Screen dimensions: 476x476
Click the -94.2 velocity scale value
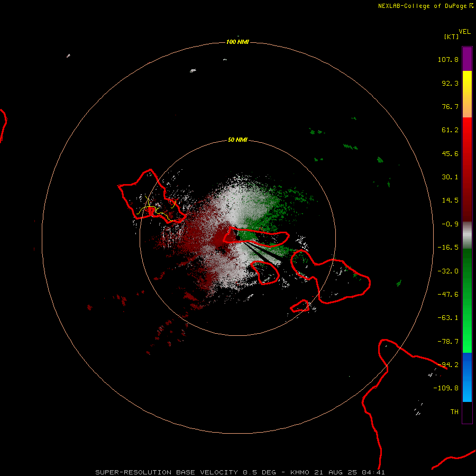pyautogui.click(x=448, y=365)
